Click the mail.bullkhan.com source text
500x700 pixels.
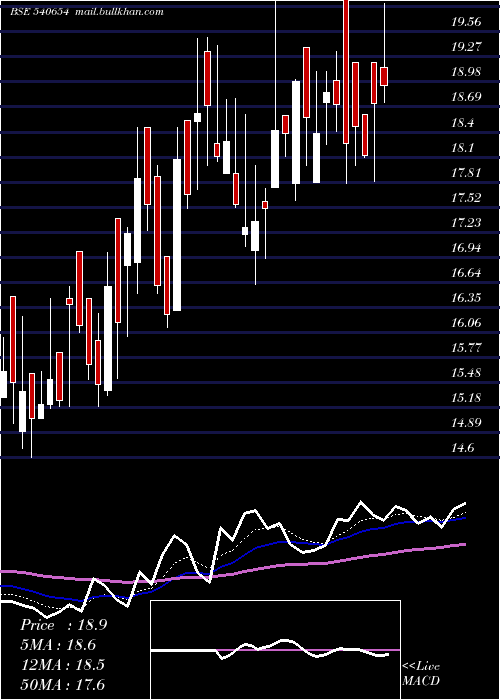[x=120, y=12]
